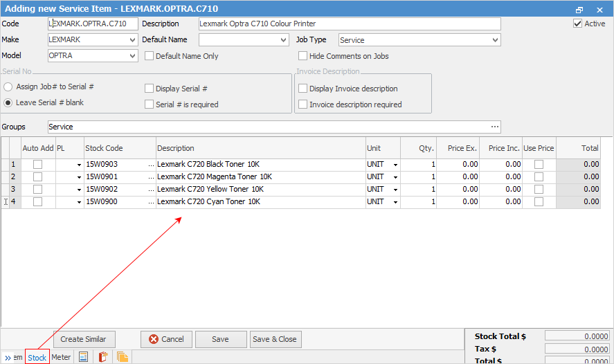Tick Auto Add for Black Toner row
The width and height of the screenshot is (614, 364).
[37, 165]
